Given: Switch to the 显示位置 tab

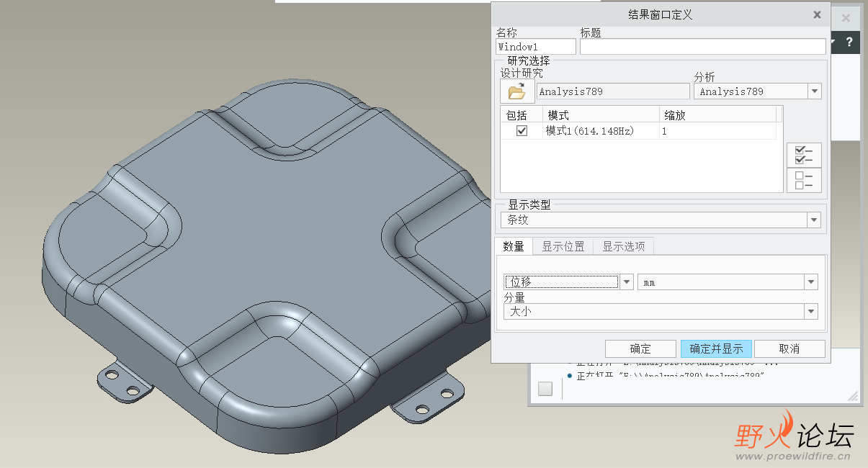Looking at the screenshot, I should coord(563,246).
